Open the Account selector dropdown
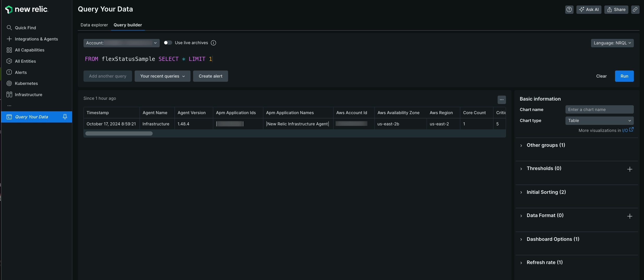The image size is (644, 280). pos(121,43)
